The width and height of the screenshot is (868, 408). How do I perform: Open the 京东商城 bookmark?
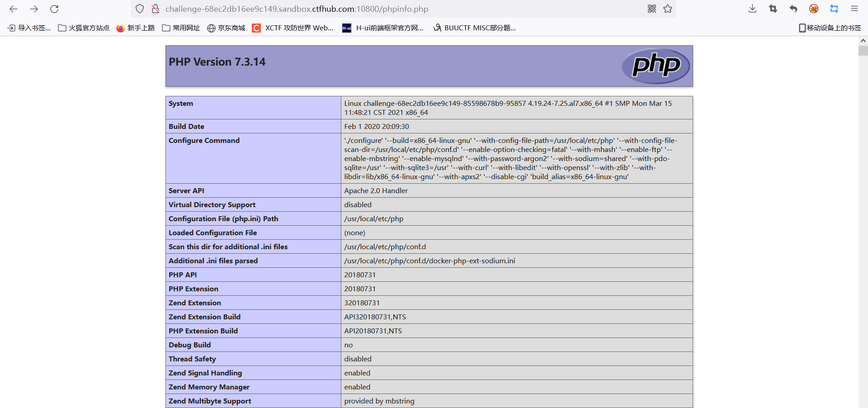coord(226,28)
